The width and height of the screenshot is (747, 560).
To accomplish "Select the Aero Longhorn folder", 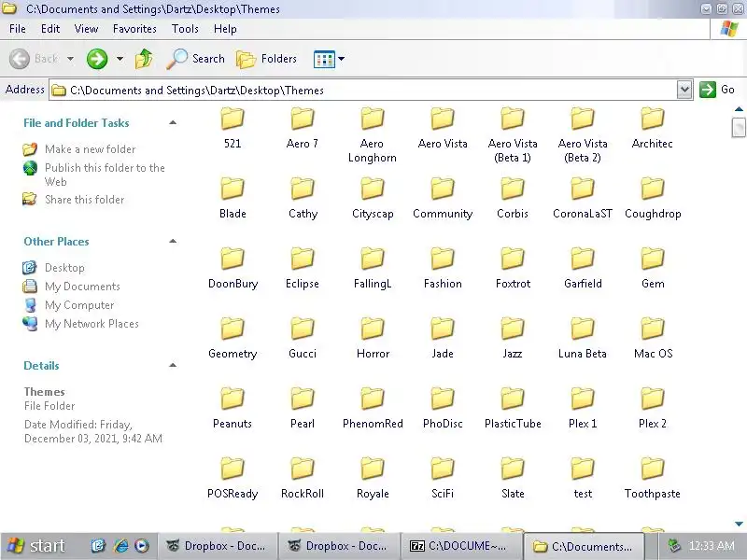I will click(x=372, y=135).
